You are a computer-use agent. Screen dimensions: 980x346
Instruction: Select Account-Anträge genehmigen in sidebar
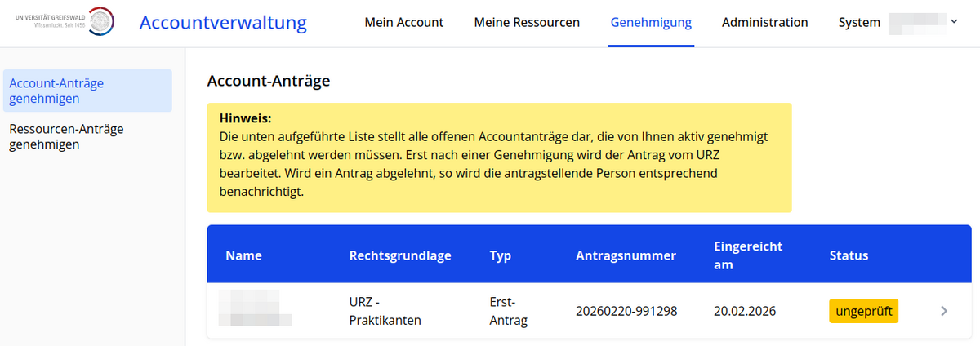[87, 91]
